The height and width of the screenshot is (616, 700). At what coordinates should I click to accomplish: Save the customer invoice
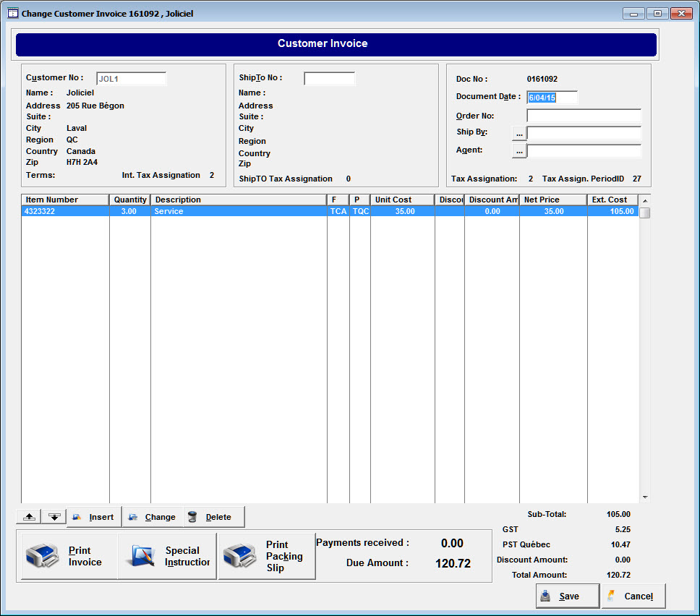coord(568,596)
